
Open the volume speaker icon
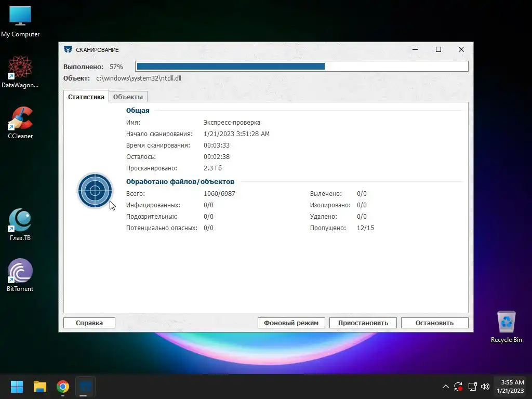[485, 387]
